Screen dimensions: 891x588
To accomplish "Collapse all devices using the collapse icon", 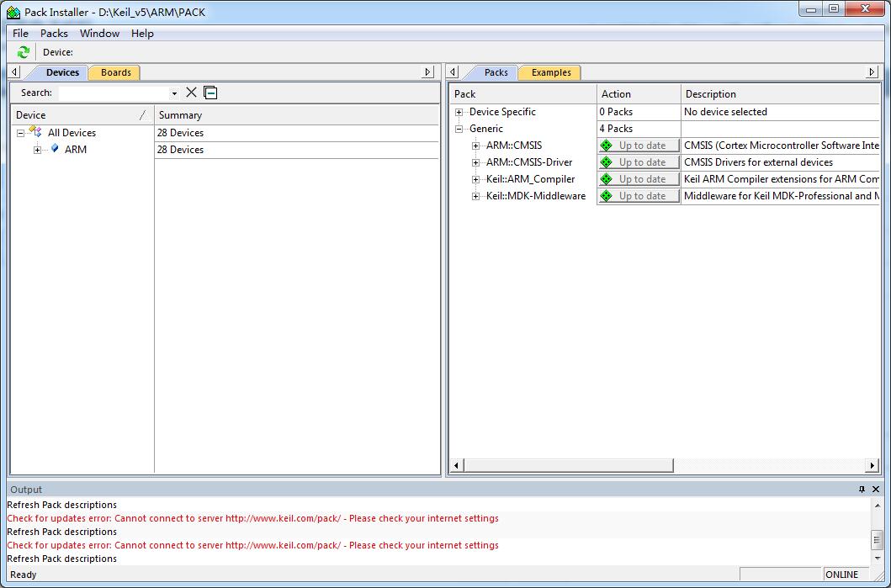I will coord(211,93).
